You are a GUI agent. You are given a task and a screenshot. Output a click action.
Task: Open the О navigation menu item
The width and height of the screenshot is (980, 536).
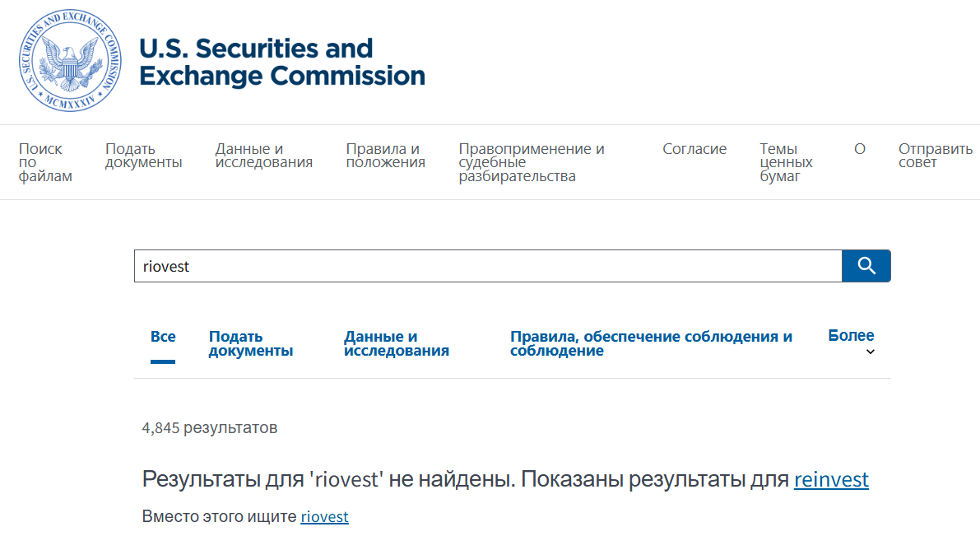coord(860,149)
